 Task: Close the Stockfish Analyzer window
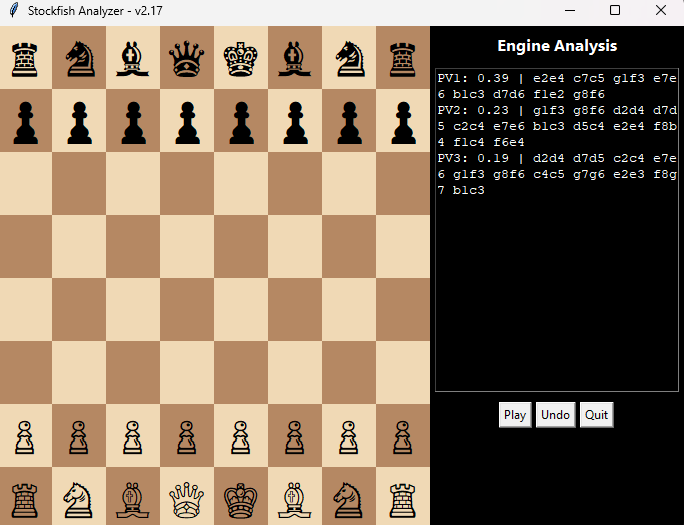pyautogui.click(x=661, y=10)
